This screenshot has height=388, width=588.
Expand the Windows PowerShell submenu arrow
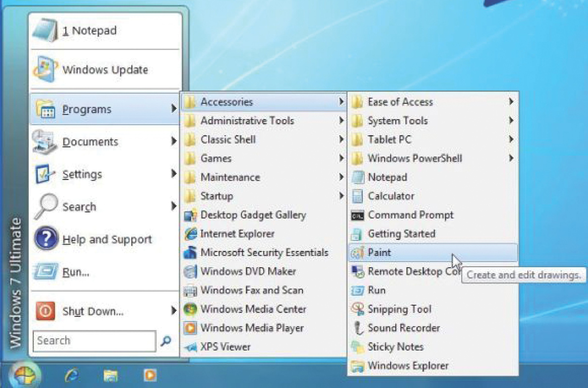click(511, 158)
